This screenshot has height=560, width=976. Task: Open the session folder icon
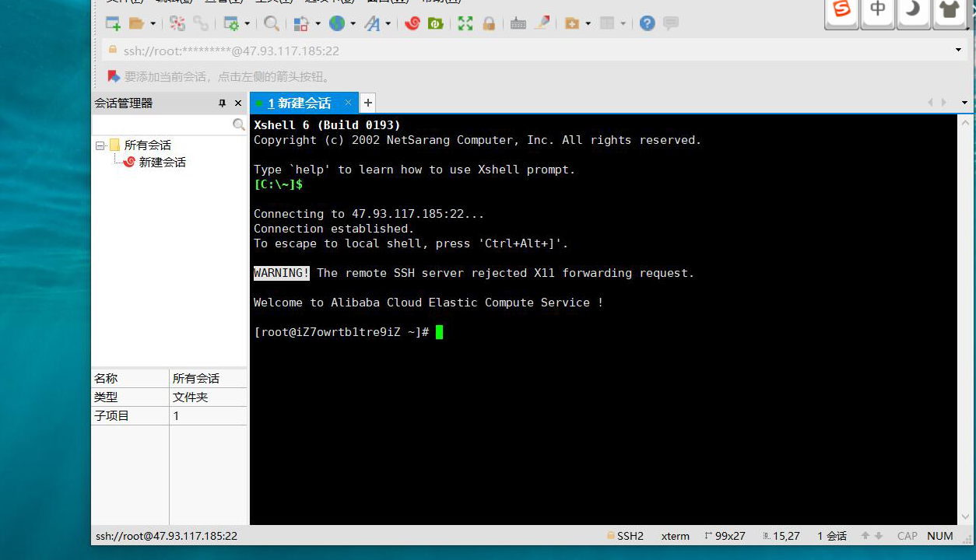136,23
